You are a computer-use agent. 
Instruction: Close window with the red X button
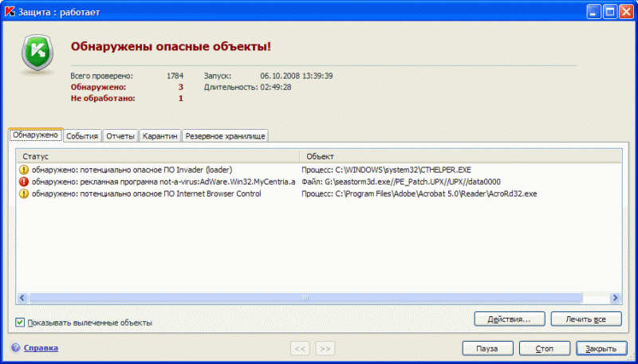pos(626,12)
